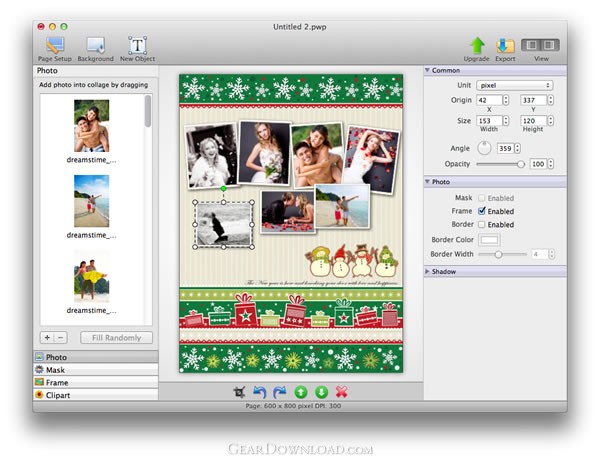
Task: Select the snowmen clipart on canvas
Action: pos(351,261)
